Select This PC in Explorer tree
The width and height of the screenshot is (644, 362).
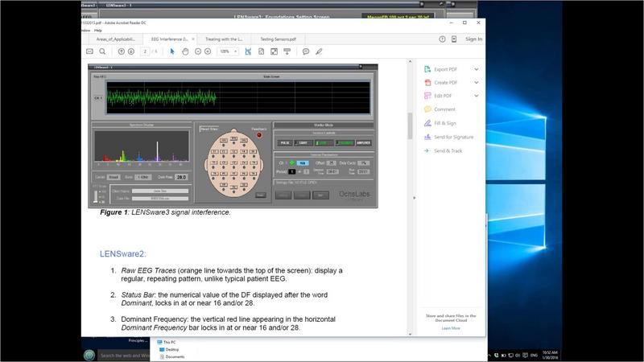coord(167,342)
